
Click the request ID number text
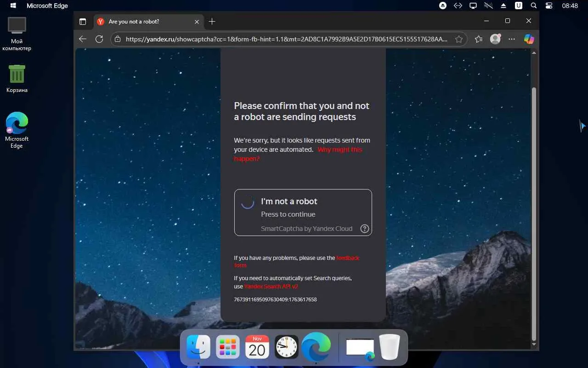pyautogui.click(x=275, y=299)
